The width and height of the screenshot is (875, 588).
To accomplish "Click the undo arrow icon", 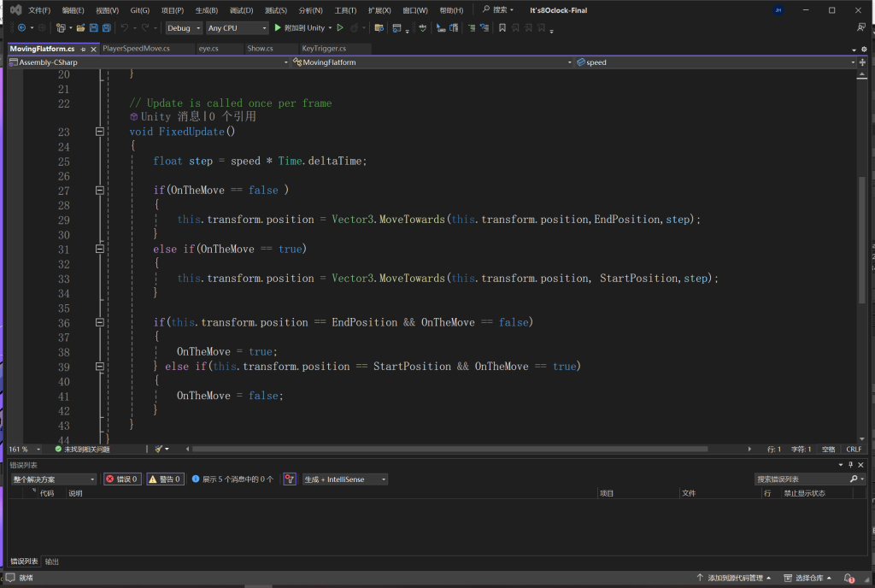I will [x=125, y=28].
